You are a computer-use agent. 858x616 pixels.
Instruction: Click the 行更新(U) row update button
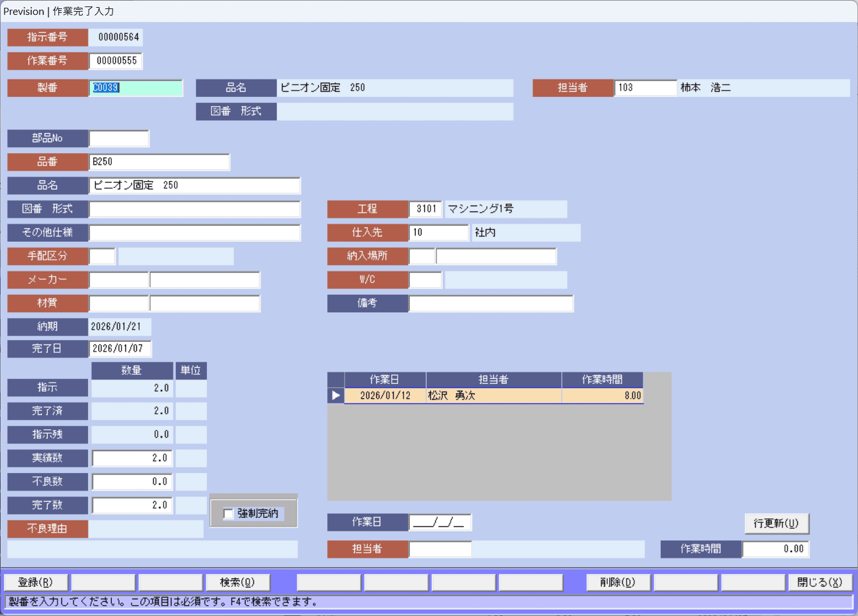coord(776,524)
